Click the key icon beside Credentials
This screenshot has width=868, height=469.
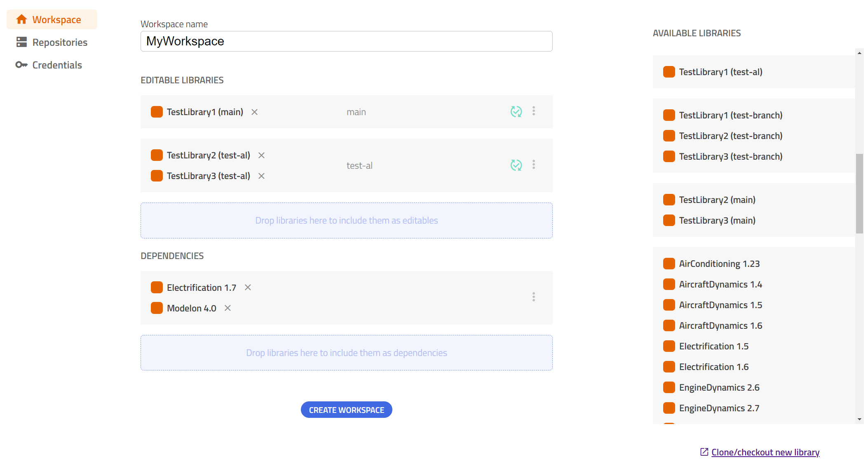(x=21, y=65)
